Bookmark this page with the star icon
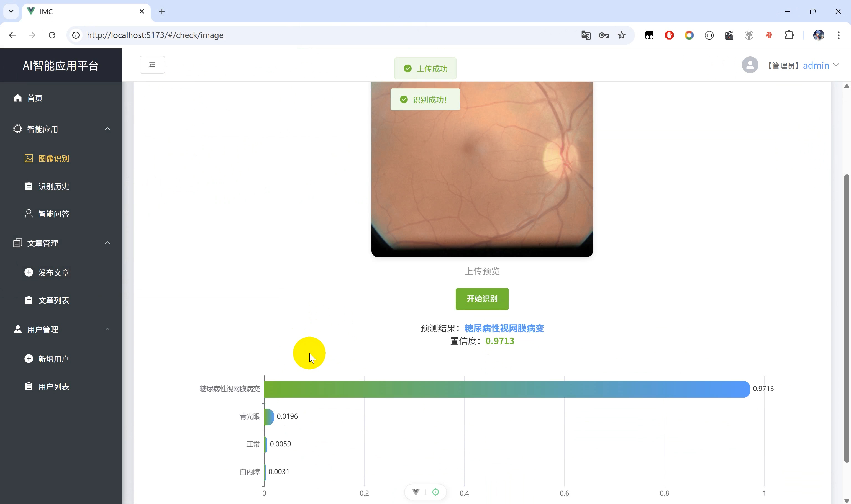The height and width of the screenshot is (504, 851). click(x=621, y=35)
